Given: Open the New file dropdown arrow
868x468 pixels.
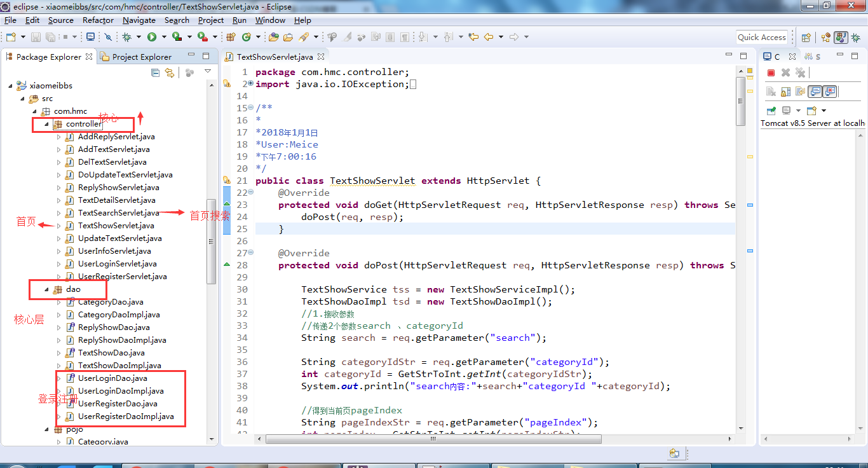Looking at the screenshot, I should coord(23,37).
